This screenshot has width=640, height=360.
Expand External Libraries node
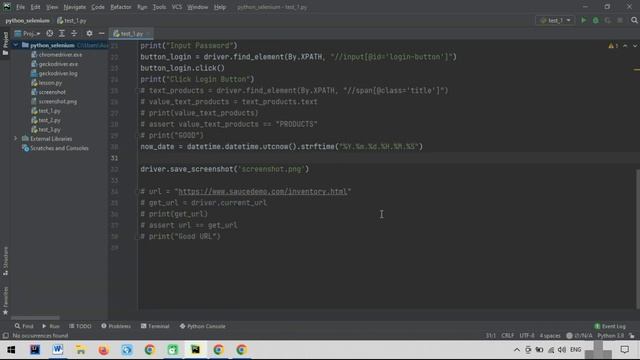click(16, 139)
